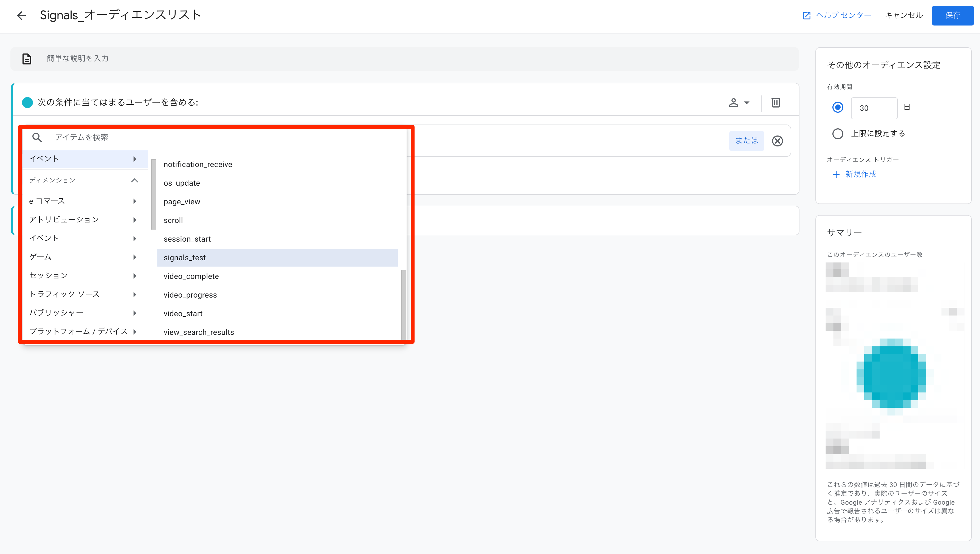Click the category list scrollbar
The height and width of the screenshot is (554, 980).
[153, 194]
